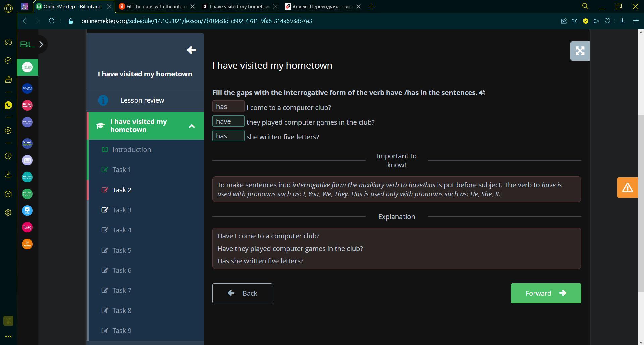Open Lesson review item
644x345 pixels.
(x=145, y=100)
